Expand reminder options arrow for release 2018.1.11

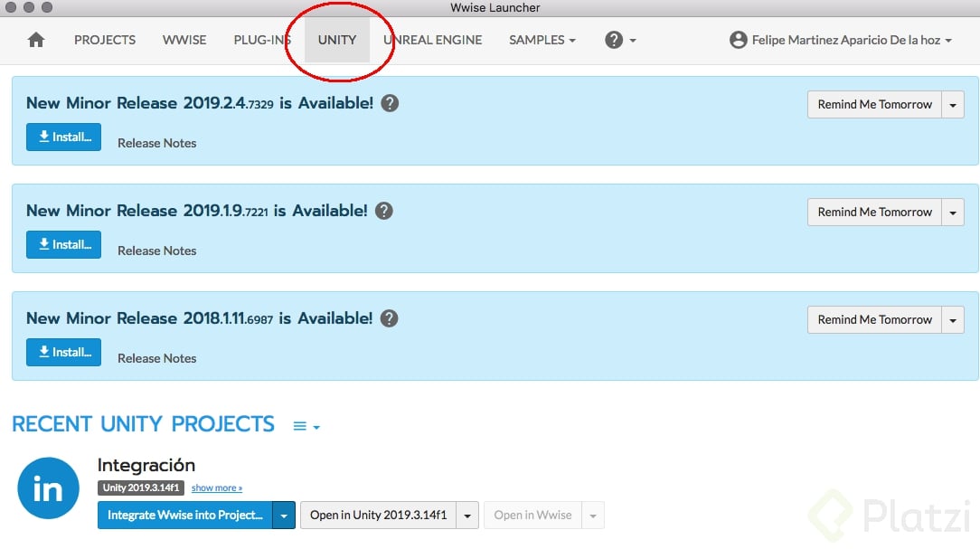[953, 319]
